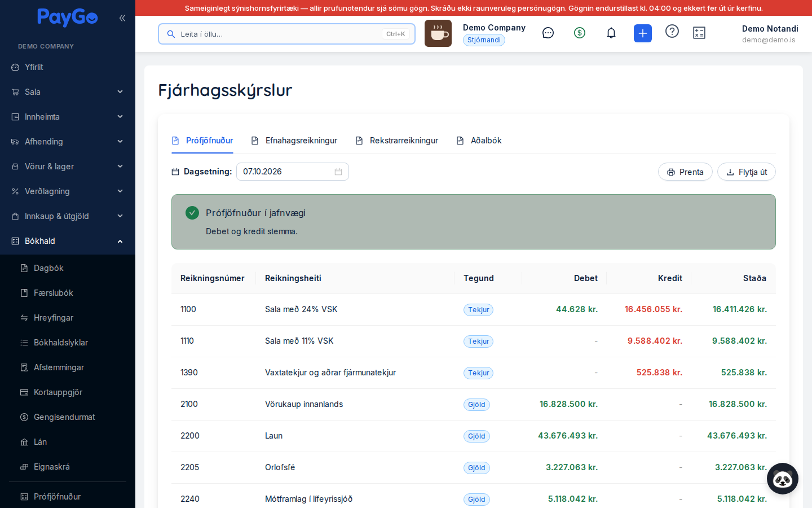812x508 pixels.
Task: Collapse the sidebar with the double-chevron icon
Action: click(x=122, y=18)
